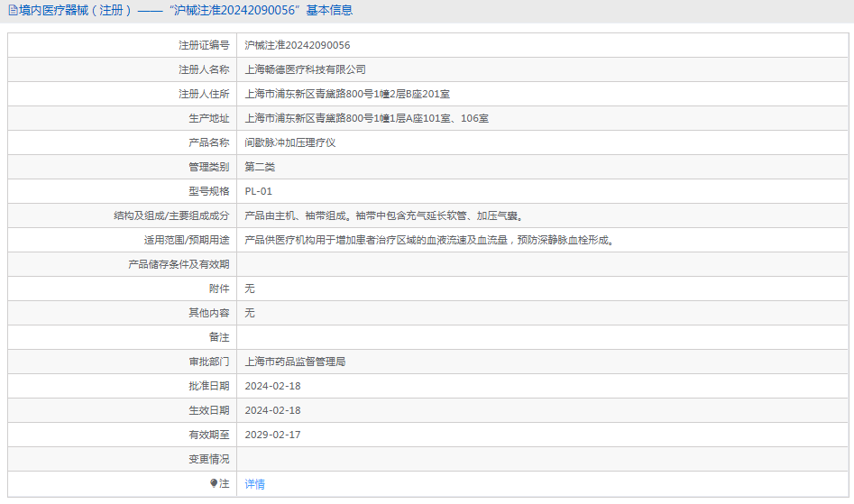Click the 型号规格 label

tap(209, 191)
